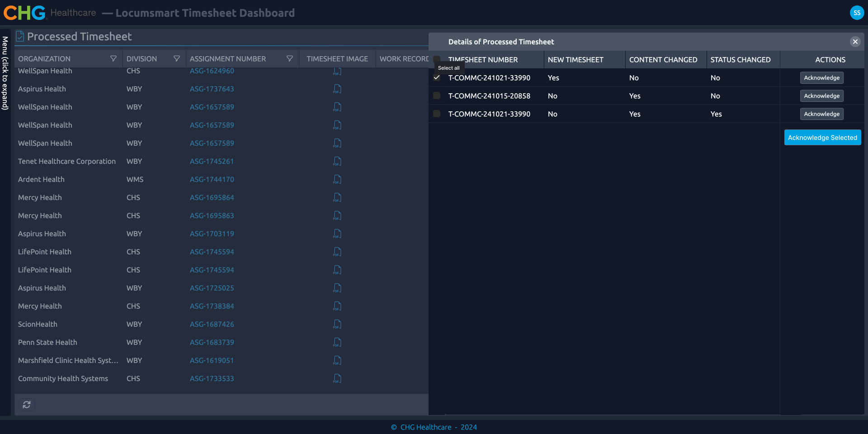Open timesheet PDF for ASG-1619051
The width and height of the screenshot is (868, 434).
[337, 361]
